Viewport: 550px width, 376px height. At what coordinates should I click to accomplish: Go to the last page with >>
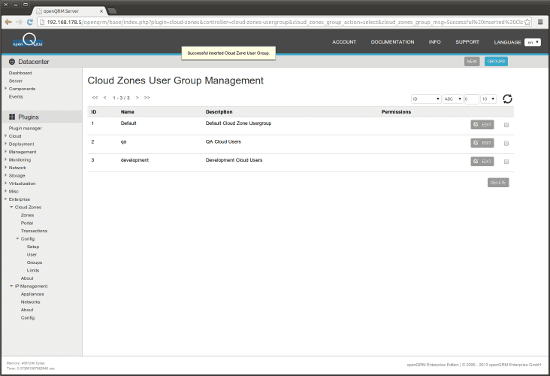pos(147,98)
